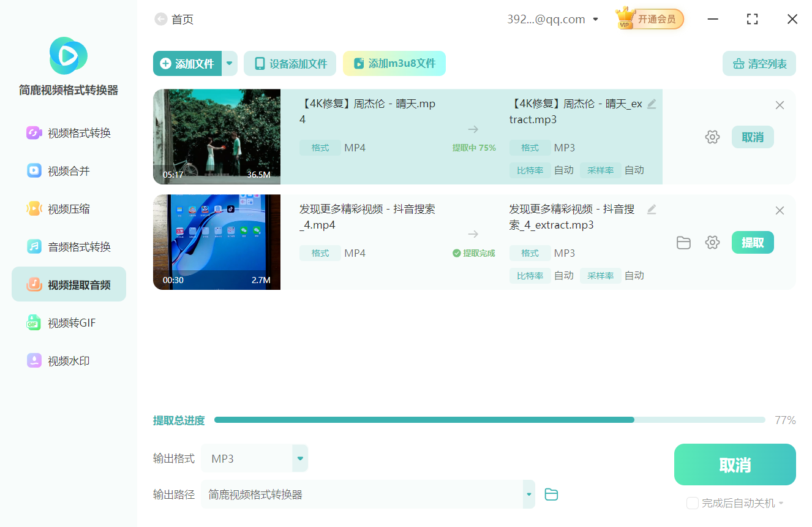The image size is (812, 527).
Task: Select 视频提取音频 in the sidebar menu
Action: [x=69, y=284]
